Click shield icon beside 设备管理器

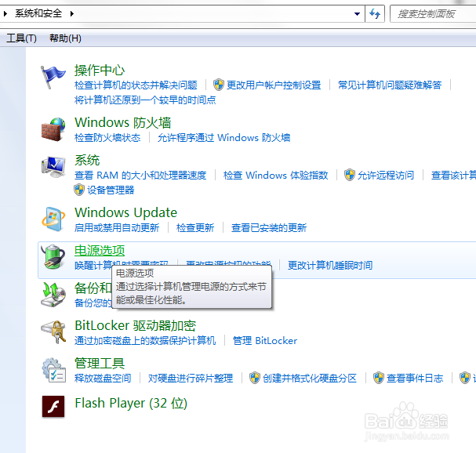click(79, 190)
